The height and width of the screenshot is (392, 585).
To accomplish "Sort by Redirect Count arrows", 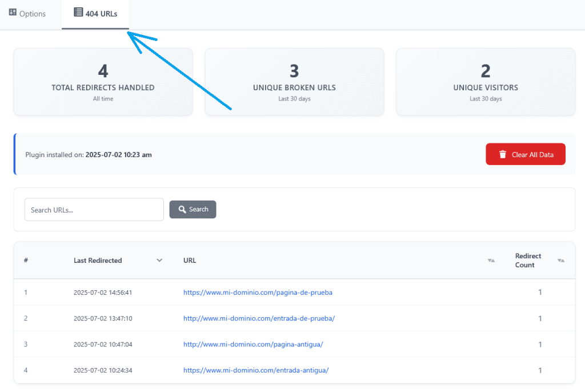I will [560, 261].
